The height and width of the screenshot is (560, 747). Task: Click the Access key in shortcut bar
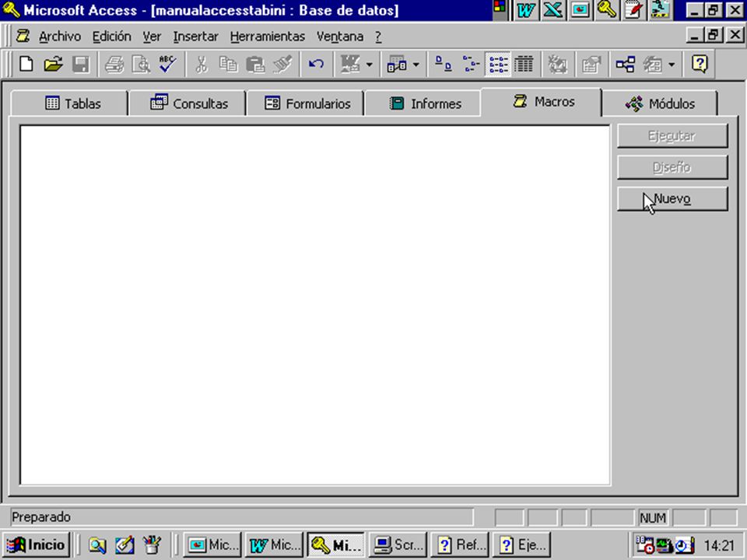coord(606,10)
